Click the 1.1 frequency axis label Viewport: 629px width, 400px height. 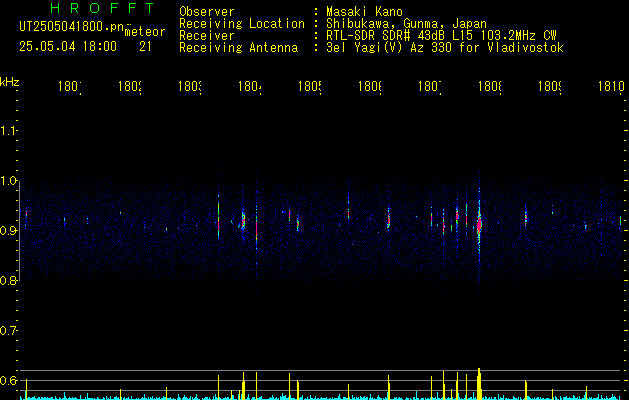[8, 130]
